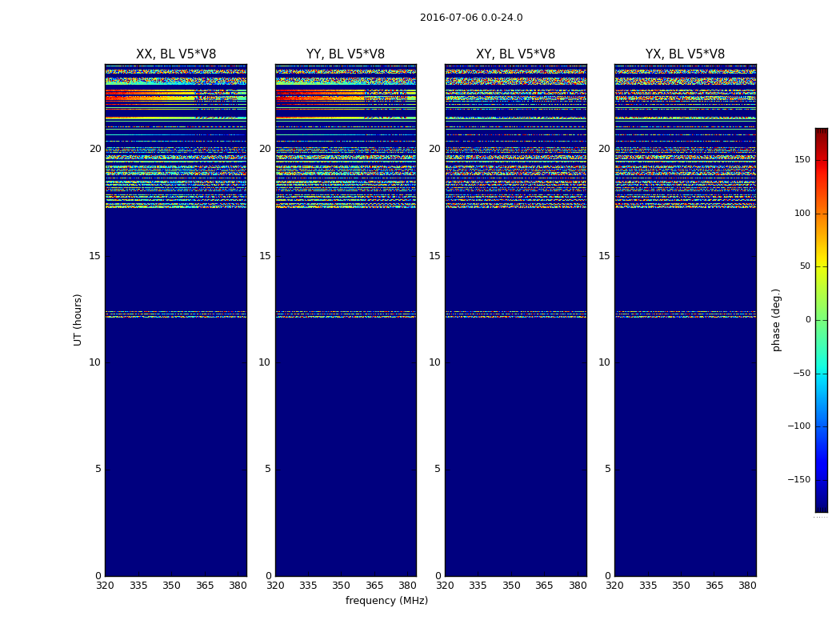The width and height of the screenshot is (840, 640).
Task: Click the XX panel spectrogram image
Action: point(176,320)
